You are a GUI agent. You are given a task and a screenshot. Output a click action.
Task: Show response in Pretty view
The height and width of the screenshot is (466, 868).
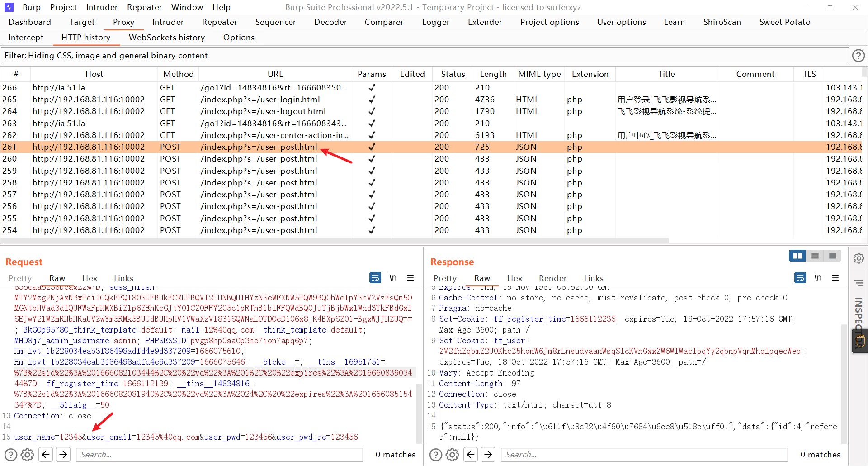pos(445,278)
